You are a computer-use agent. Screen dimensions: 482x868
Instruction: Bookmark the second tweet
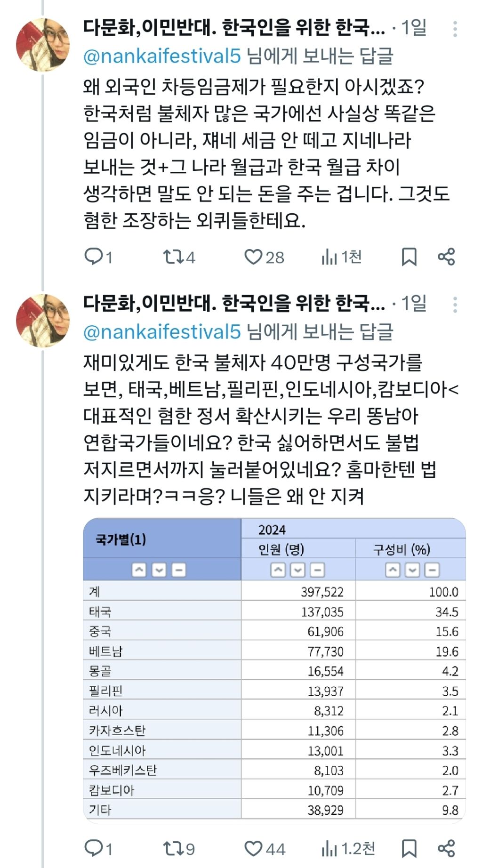point(409,848)
